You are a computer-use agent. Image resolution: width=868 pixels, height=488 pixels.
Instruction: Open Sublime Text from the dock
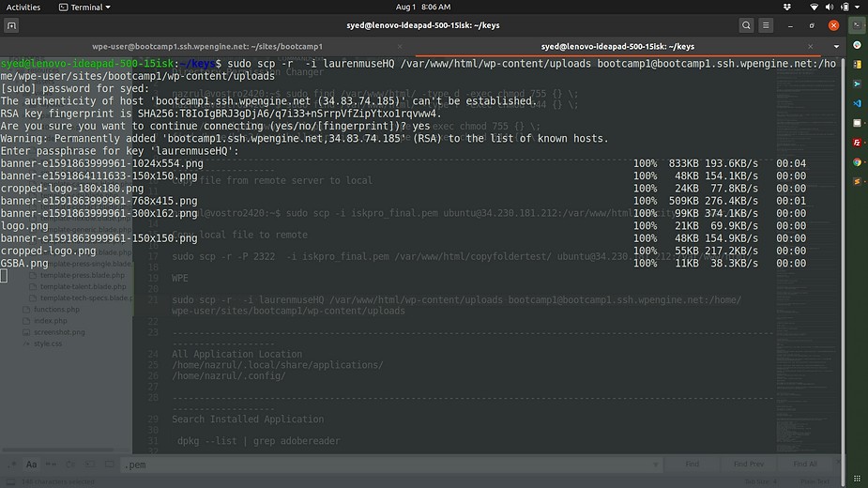tap(857, 182)
